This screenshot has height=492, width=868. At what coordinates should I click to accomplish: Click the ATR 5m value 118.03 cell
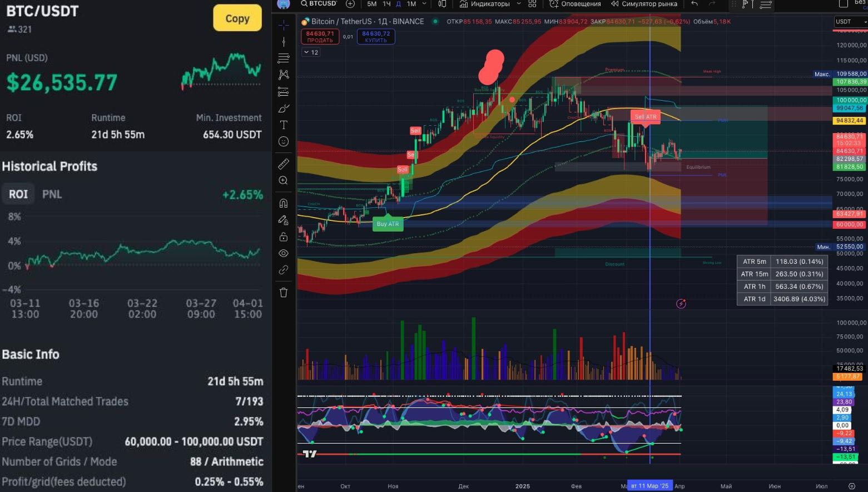pos(799,262)
